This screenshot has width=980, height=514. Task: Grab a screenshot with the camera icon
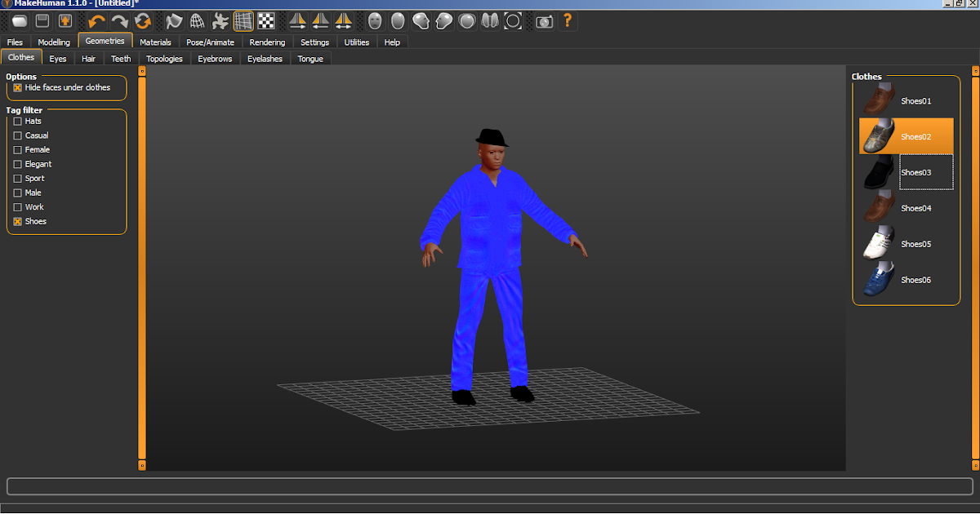point(544,20)
